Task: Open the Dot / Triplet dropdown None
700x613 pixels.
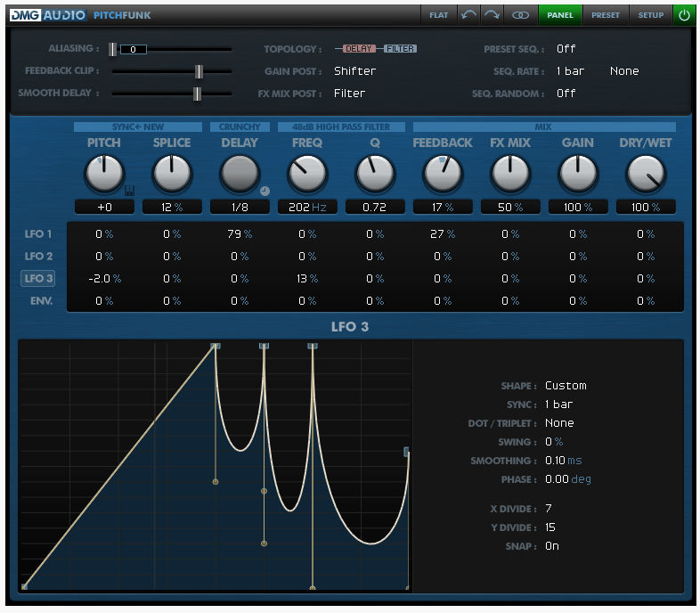Action: click(x=559, y=423)
